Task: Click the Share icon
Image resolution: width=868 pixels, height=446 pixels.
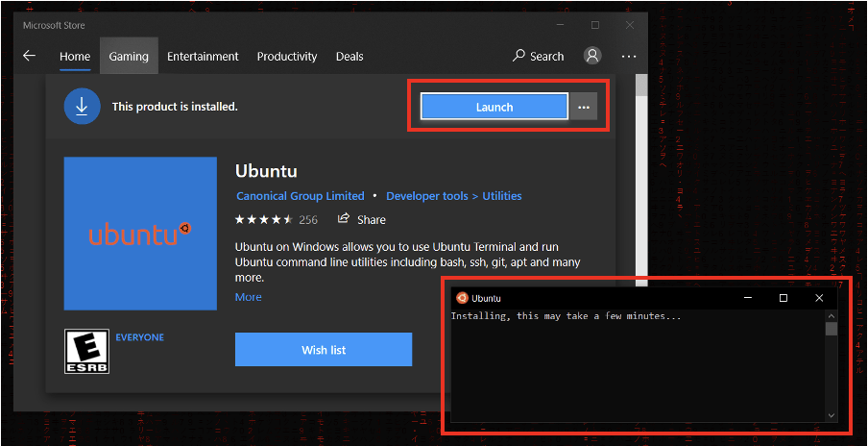Action: pos(344,219)
